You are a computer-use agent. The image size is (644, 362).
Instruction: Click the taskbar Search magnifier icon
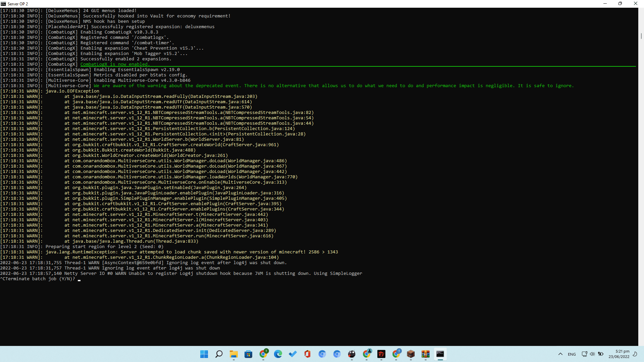pos(219,354)
